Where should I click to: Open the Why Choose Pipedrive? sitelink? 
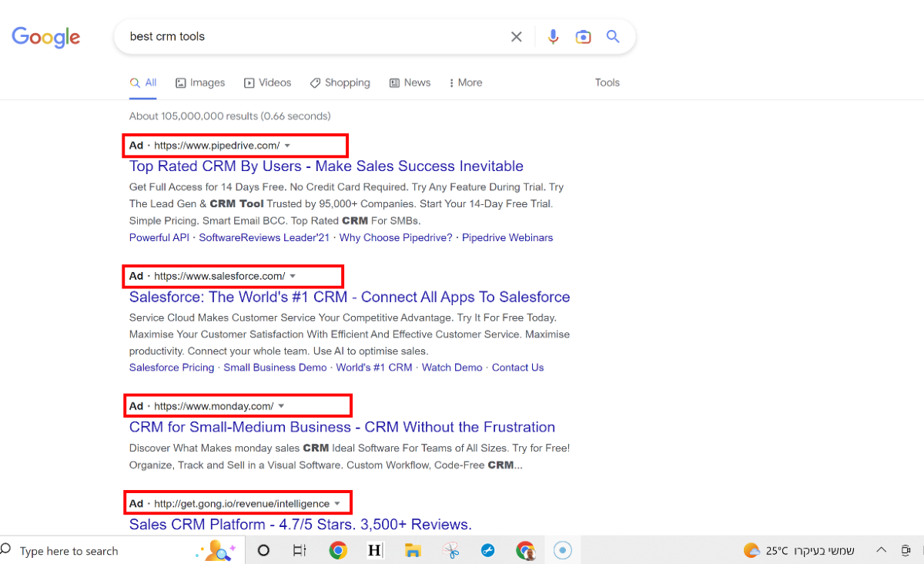pyautogui.click(x=396, y=237)
